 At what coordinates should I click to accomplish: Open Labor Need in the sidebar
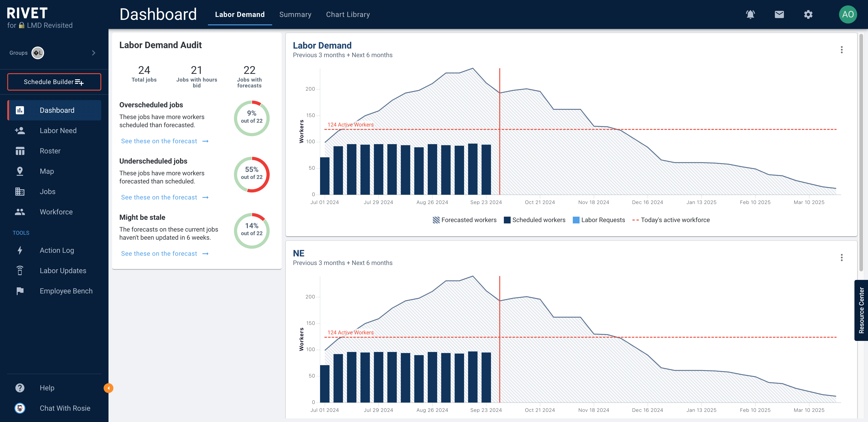click(x=54, y=131)
